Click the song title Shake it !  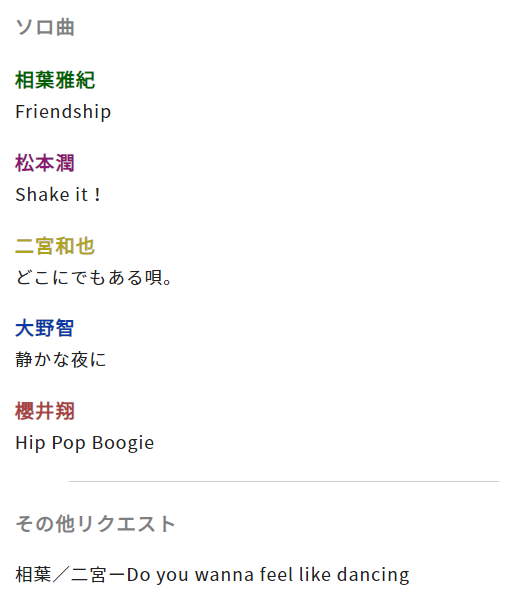pos(58,194)
